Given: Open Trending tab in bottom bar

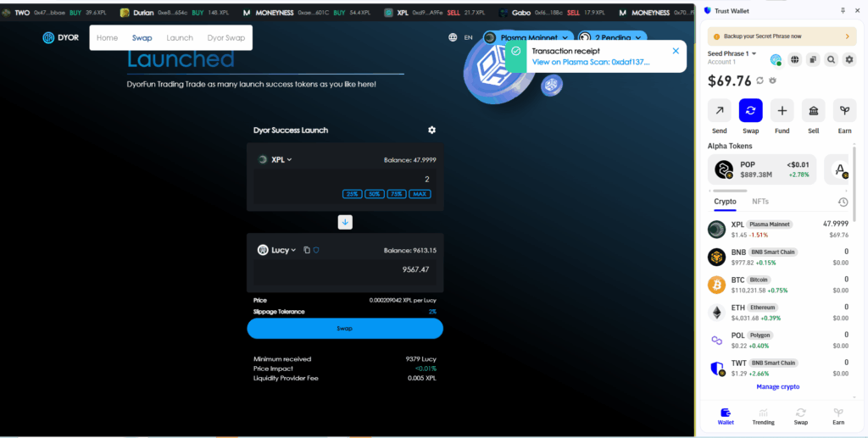Looking at the screenshot, I should 764,417.
